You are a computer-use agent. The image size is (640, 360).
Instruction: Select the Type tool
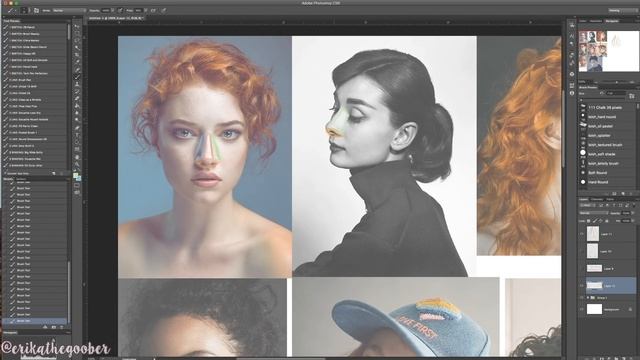pos(77,135)
